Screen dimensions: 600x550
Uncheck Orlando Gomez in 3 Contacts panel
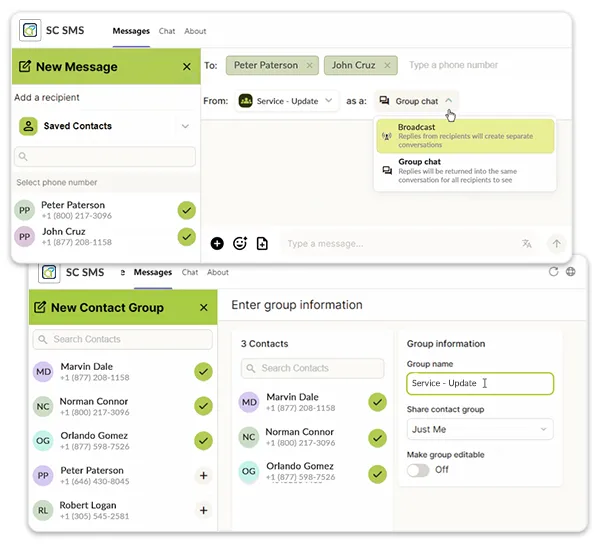377,474
